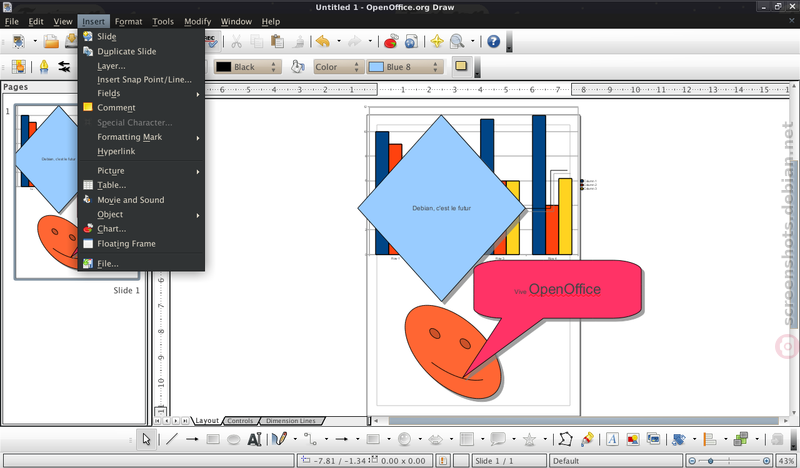Select Insert Snap Point/Line...
Screen dimensions: 800x468
tap(141, 80)
